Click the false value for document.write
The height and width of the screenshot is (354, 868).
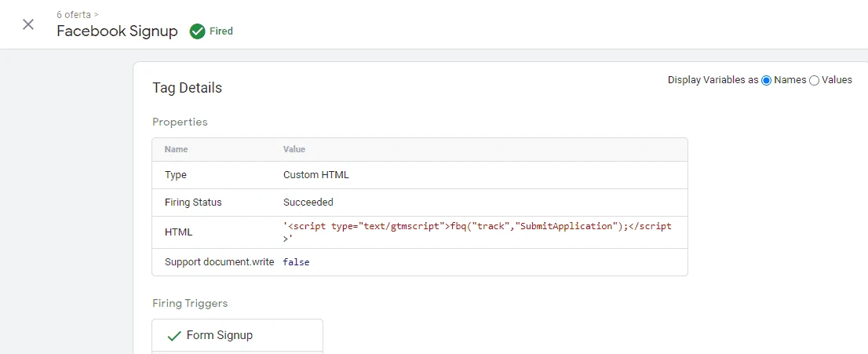(x=296, y=262)
